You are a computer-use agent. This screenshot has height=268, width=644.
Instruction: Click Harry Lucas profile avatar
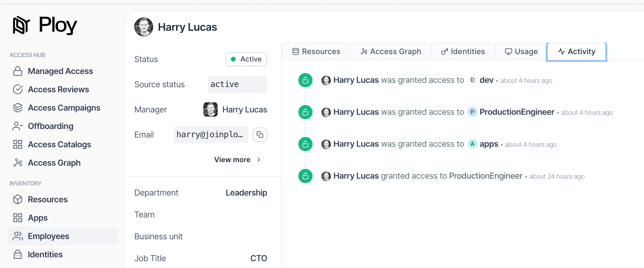[144, 27]
